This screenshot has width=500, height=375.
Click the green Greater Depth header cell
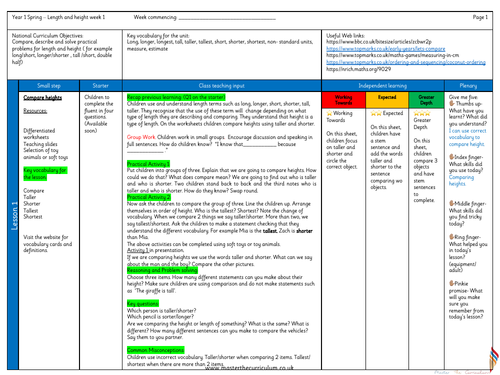(426, 100)
